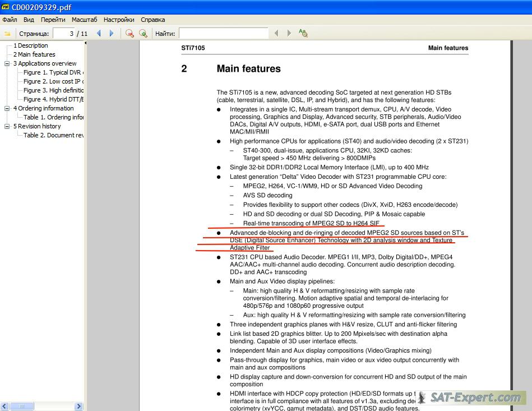
Task: Click the 'Main features' page heading
Action: coord(249,69)
